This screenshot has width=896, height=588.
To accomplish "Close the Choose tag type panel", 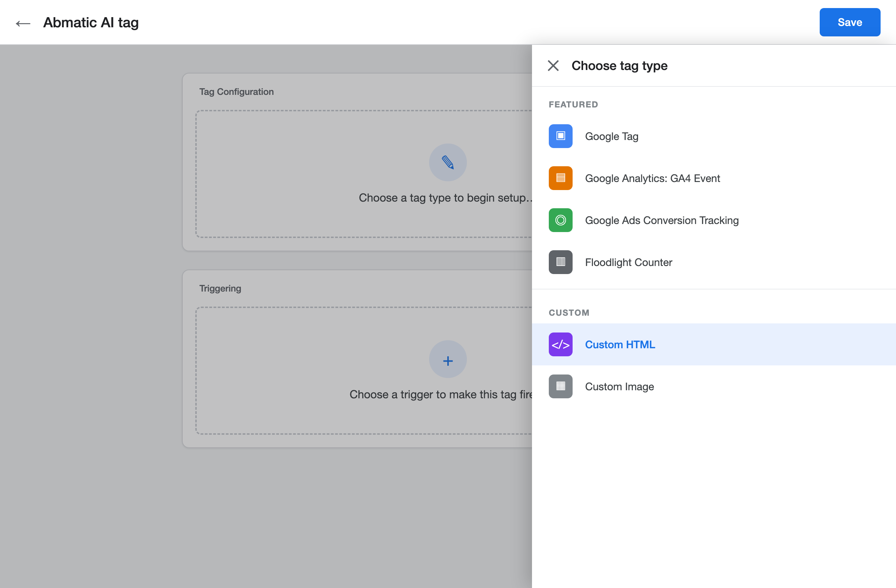I will click(553, 65).
